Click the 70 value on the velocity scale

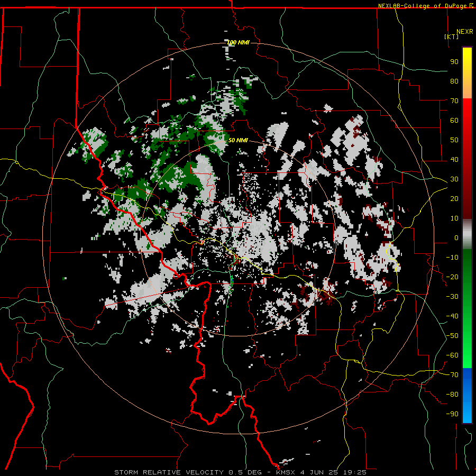click(454, 101)
